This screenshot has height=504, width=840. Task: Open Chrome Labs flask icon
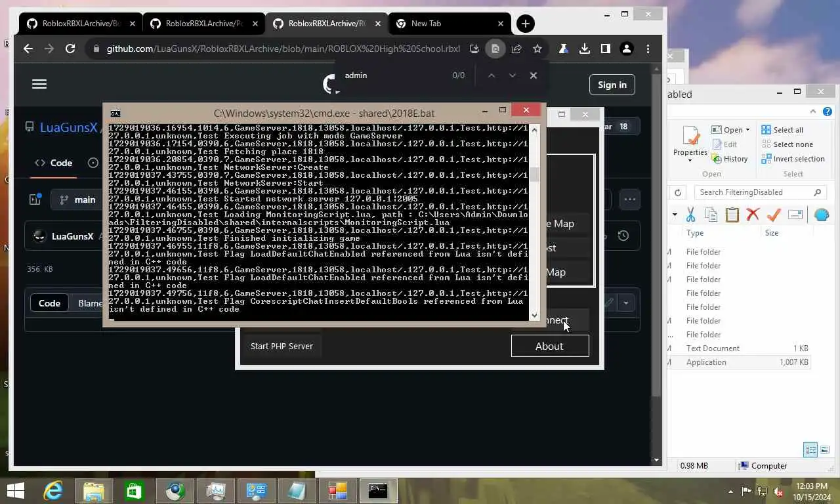pyautogui.click(x=563, y=49)
